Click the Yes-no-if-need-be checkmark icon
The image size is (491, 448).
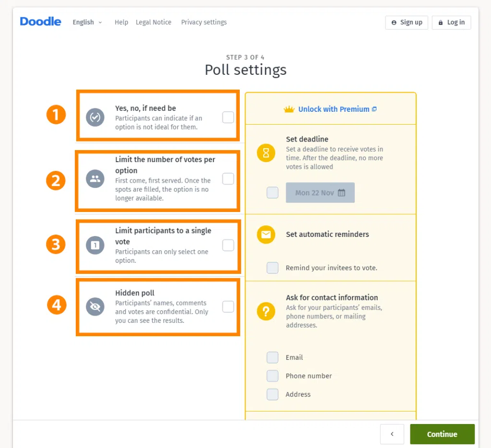(x=95, y=117)
